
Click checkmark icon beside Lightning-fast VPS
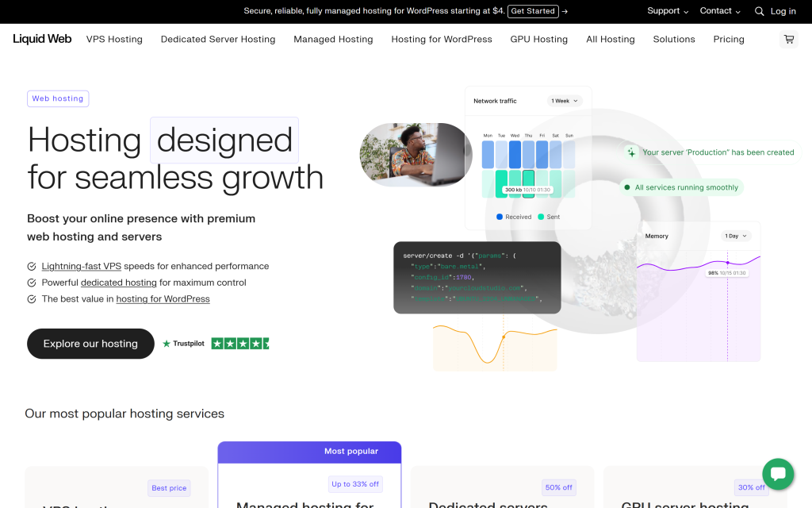click(32, 267)
